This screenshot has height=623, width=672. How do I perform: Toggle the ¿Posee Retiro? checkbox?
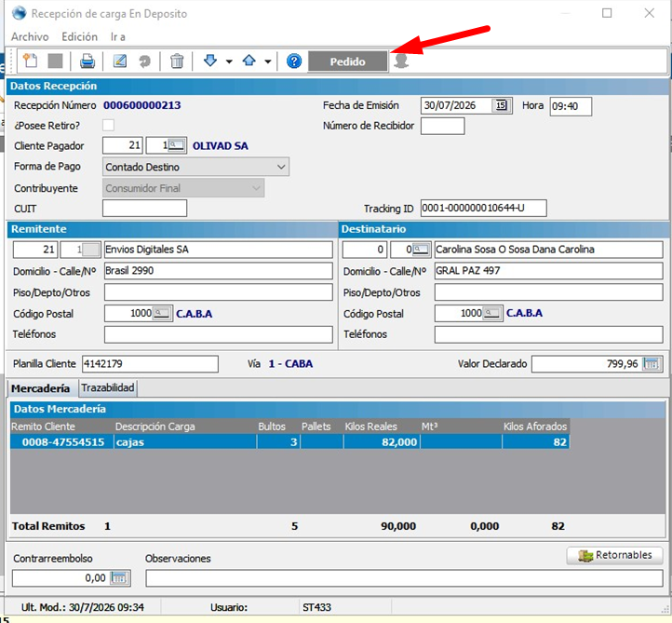108,125
